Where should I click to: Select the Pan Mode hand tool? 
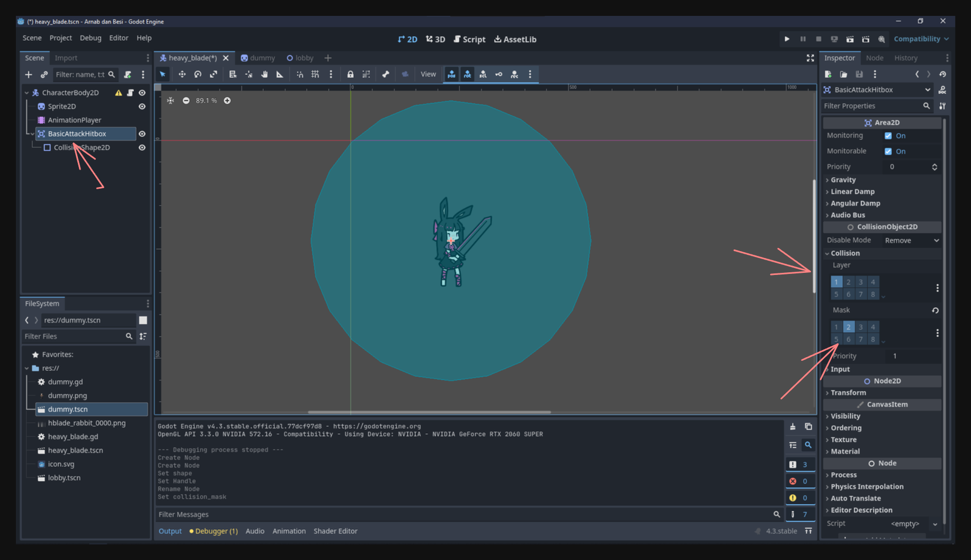pos(264,74)
